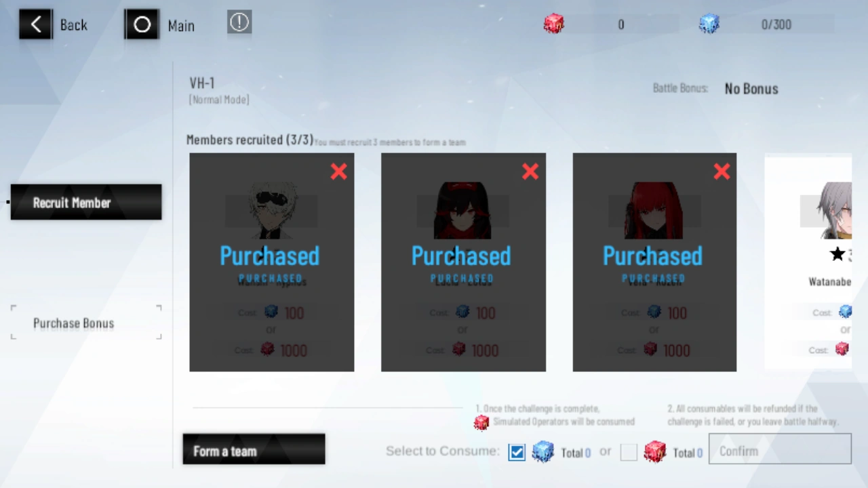Remove first purchased member with red X
The width and height of the screenshot is (868, 488).
pyautogui.click(x=338, y=171)
